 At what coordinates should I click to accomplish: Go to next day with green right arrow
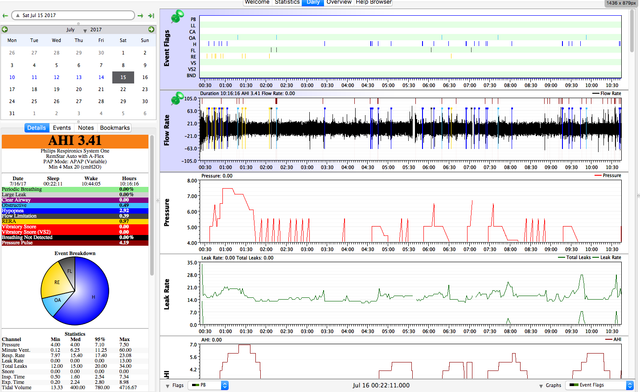[x=140, y=16]
